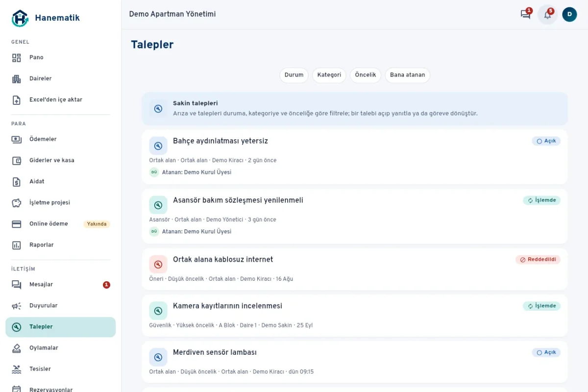588x392 pixels.
Task: Open the user avatar D menu
Action: coord(569,15)
